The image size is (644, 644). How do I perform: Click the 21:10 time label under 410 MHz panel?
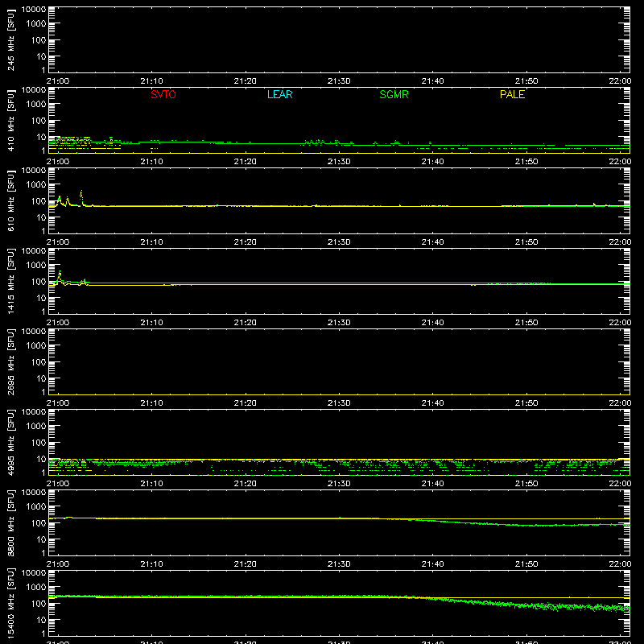pos(151,162)
